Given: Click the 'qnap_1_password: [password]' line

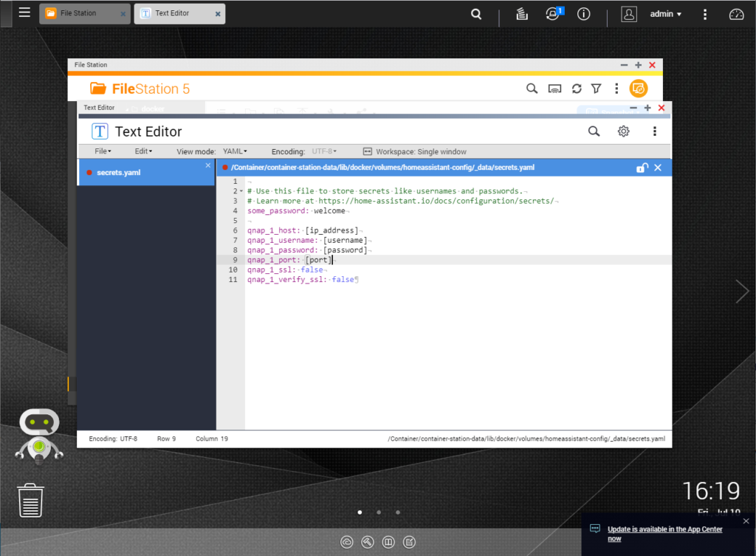Looking at the screenshot, I should (x=307, y=250).
